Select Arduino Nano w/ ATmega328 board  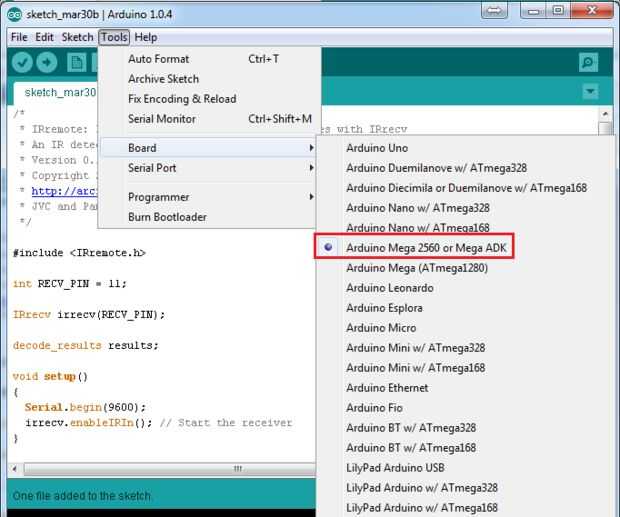pyautogui.click(x=466, y=208)
